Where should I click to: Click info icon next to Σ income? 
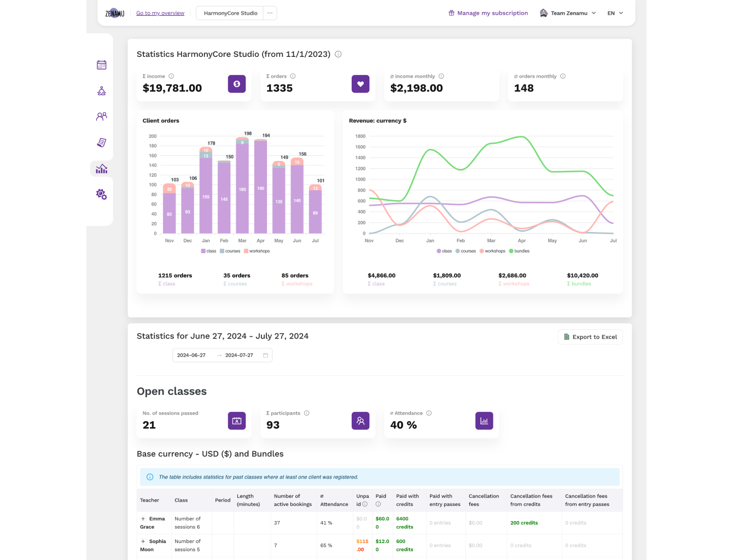[x=171, y=77]
